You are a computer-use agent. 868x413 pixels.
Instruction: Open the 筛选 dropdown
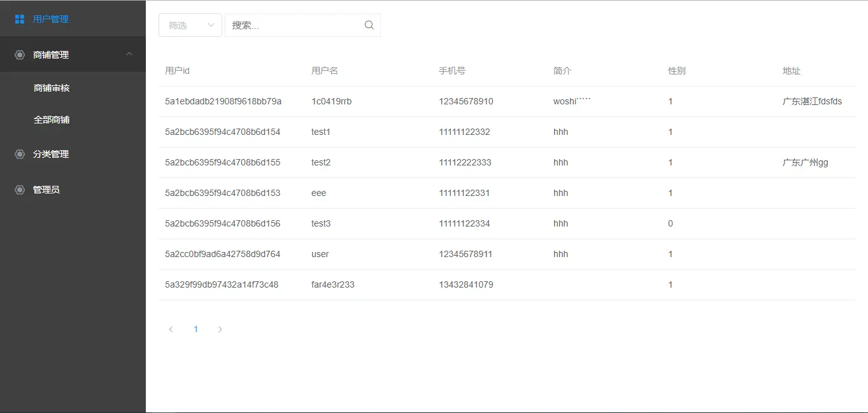(x=190, y=25)
